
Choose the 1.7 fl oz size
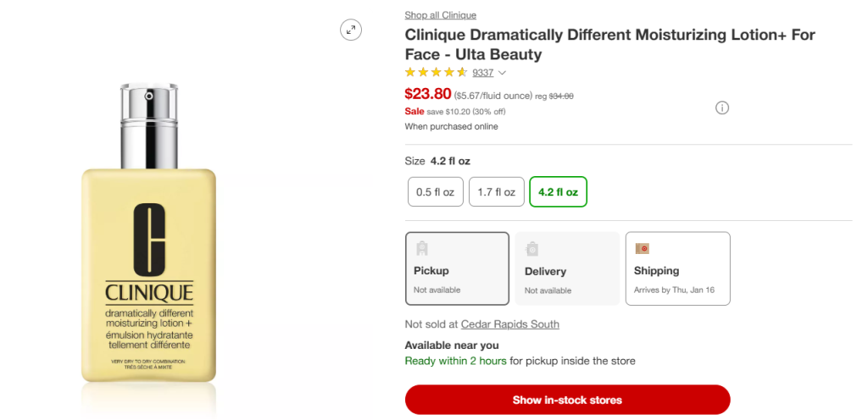[x=496, y=192]
